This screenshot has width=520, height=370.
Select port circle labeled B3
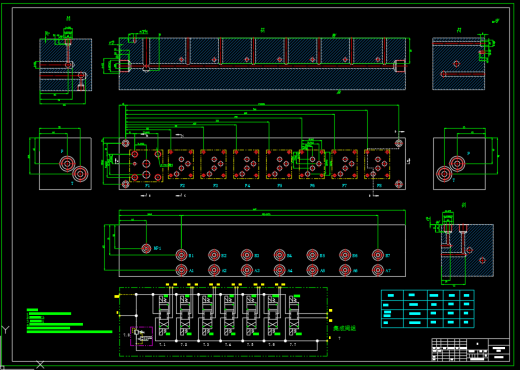pyautogui.click(x=247, y=255)
